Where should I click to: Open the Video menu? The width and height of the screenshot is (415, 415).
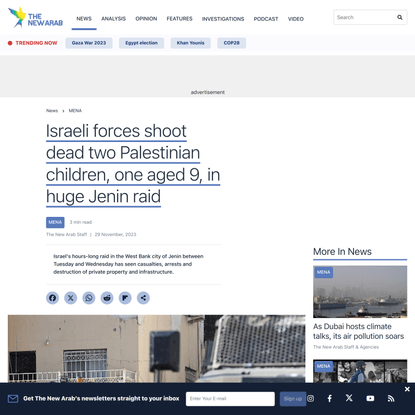(296, 19)
